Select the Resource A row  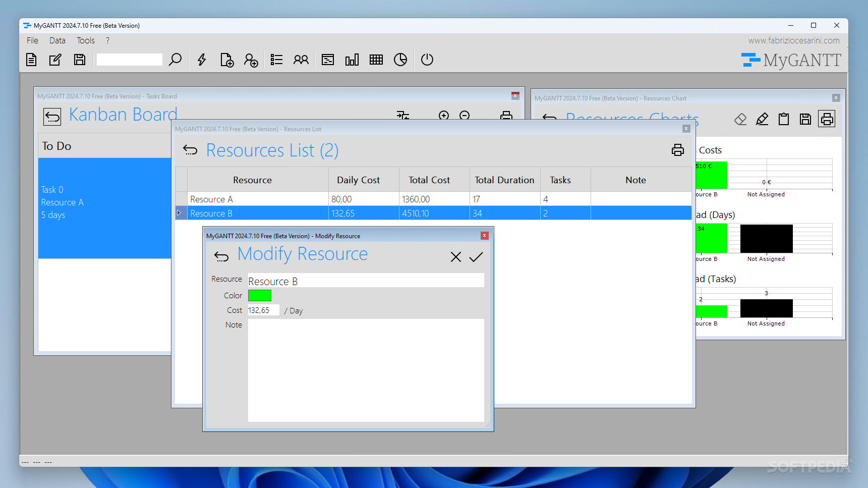pyautogui.click(x=433, y=199)
